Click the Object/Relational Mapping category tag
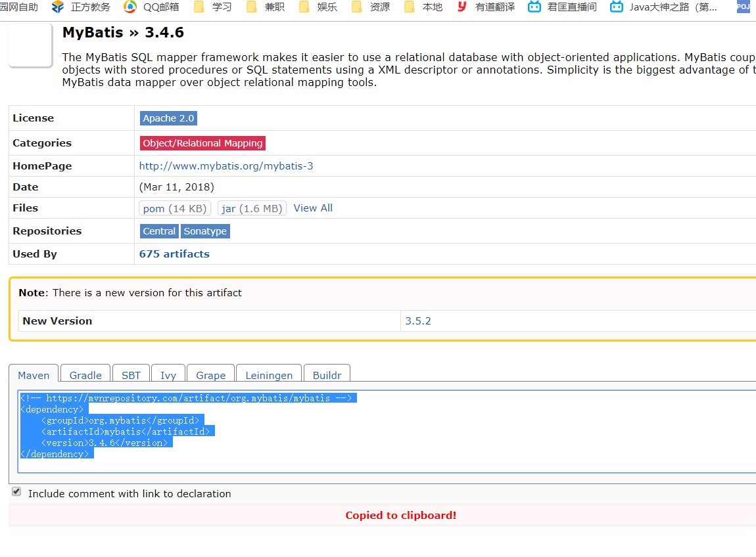 (202, 143)
